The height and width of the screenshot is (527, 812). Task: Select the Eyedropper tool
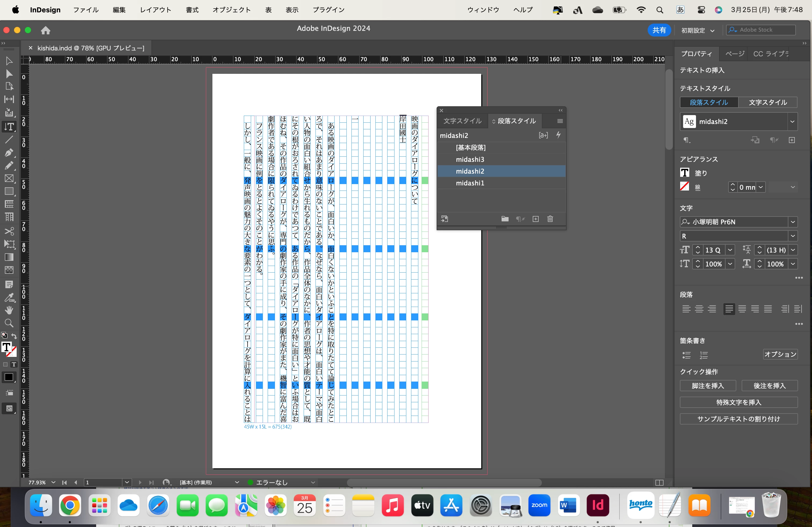(9, 297)
